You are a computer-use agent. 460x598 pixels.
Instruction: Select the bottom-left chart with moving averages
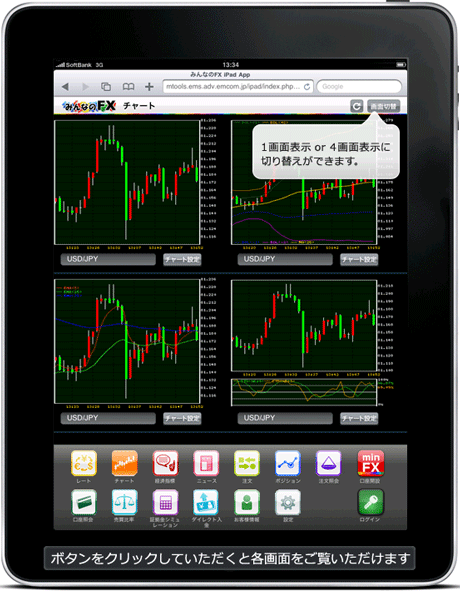tap(127, 341)
